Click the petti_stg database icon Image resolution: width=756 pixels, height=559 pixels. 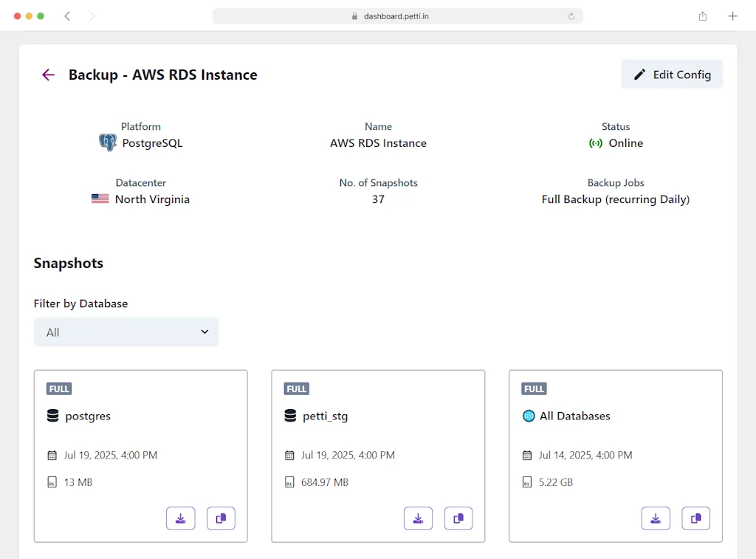click(290, 416)
